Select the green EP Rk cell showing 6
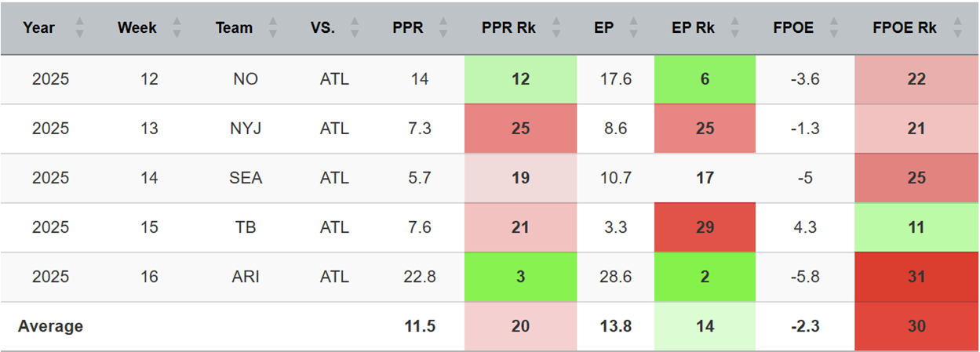 705,79
